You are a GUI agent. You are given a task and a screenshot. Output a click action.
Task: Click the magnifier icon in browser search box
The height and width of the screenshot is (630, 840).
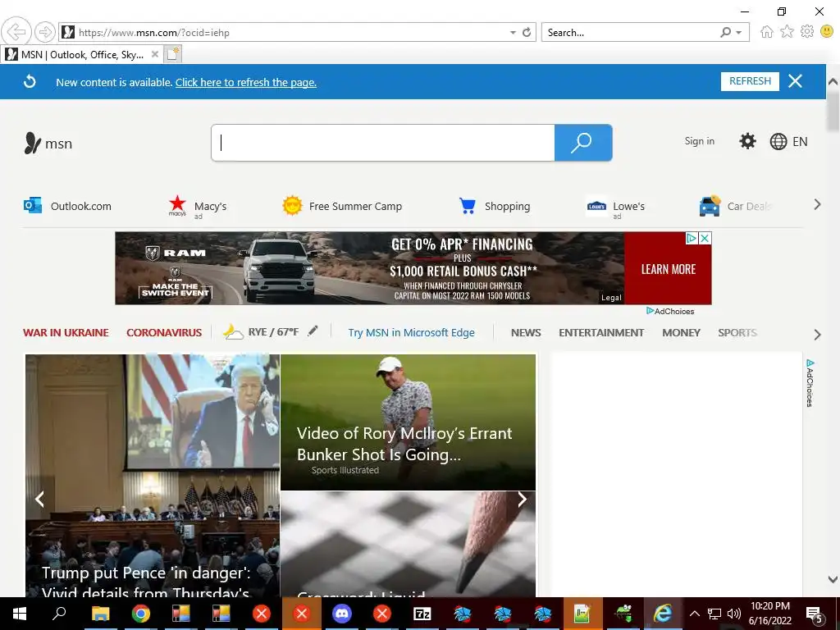725,32
